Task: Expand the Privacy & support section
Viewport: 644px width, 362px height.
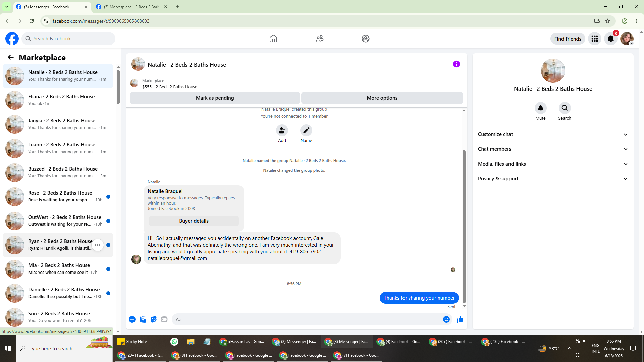Action: [553, 179]
